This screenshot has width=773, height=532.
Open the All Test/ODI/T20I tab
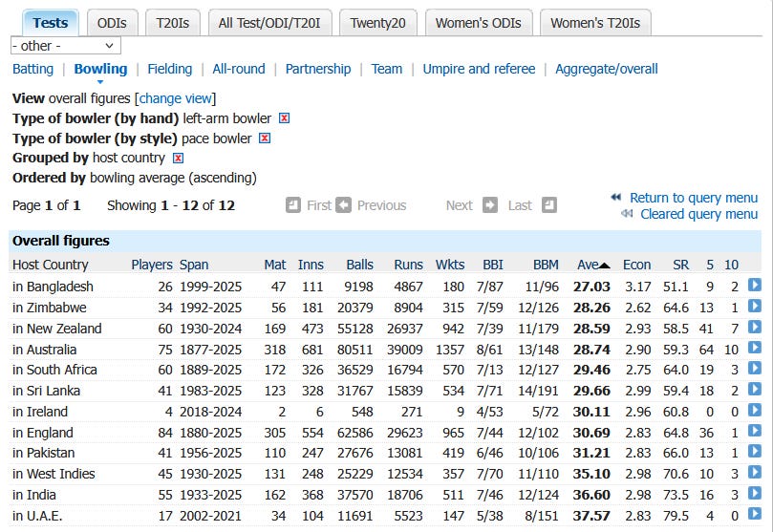tap(269, 23)
